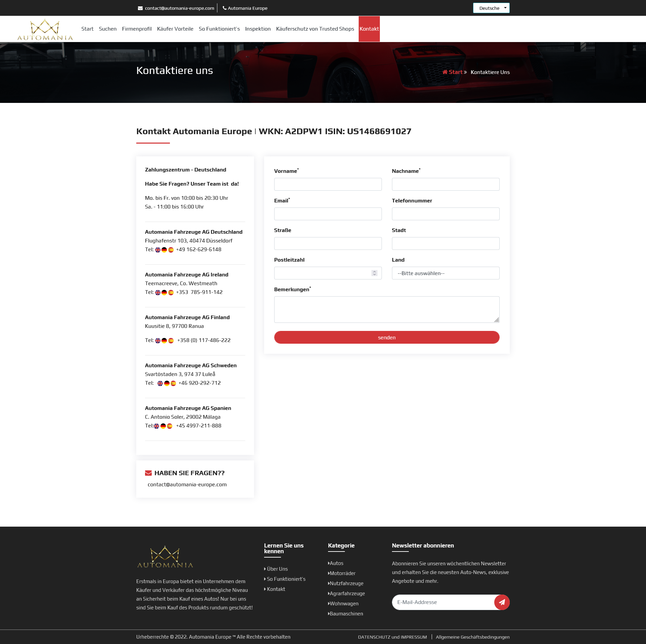The image size is (646, 644).
Task: Click the Postleitzahl number stepper arrows
Action: 374,273
